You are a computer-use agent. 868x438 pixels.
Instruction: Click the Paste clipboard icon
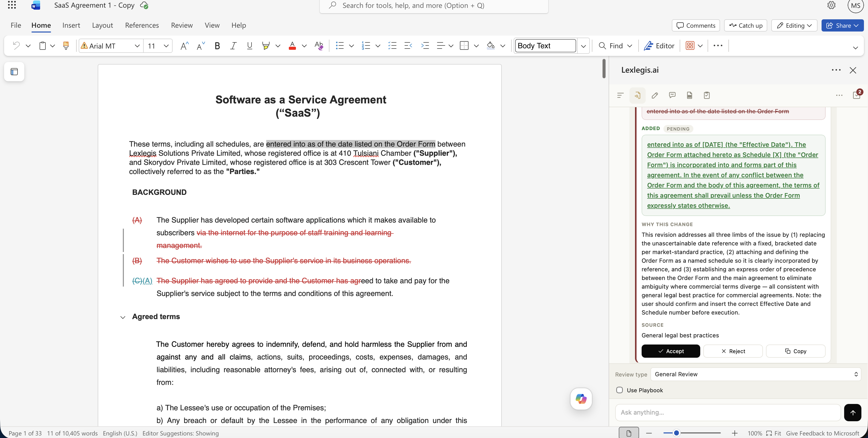[42, 45]
